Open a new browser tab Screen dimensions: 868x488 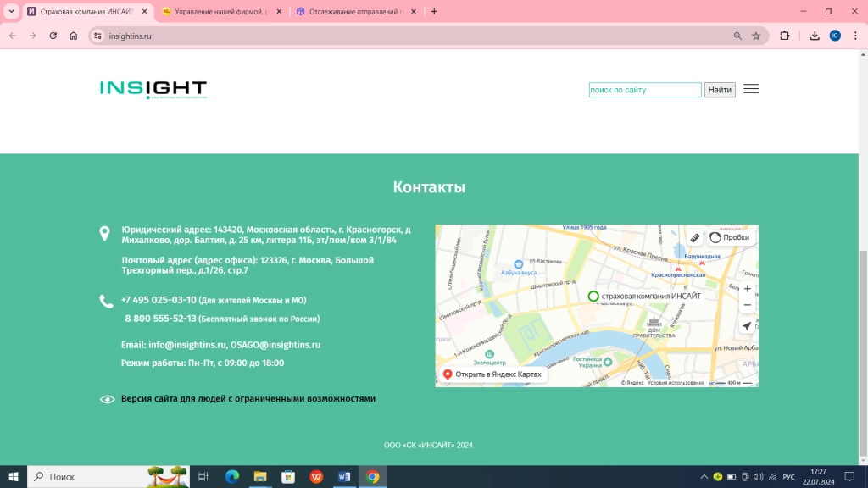tap(434, 12)
